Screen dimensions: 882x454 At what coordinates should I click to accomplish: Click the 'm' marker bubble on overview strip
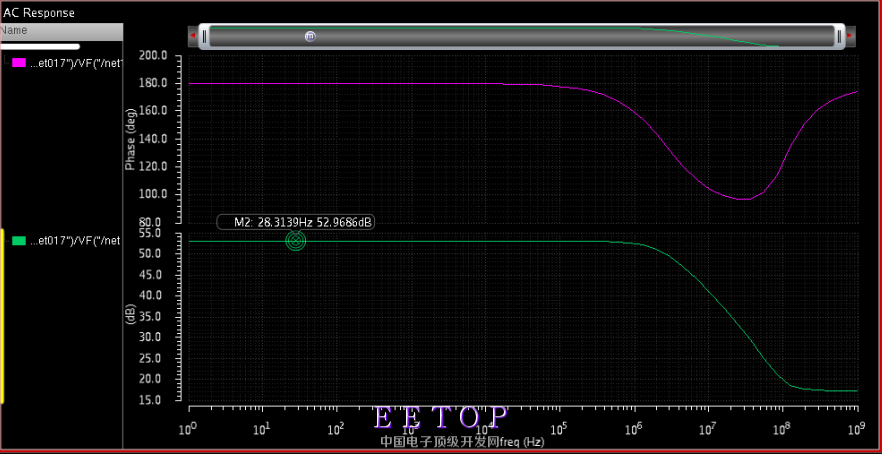(x=310, y=36)
